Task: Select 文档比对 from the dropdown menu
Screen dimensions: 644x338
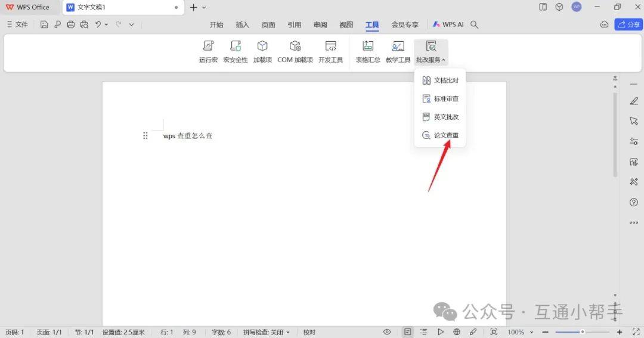Action: pyautogui.click(x=440, y=80)
